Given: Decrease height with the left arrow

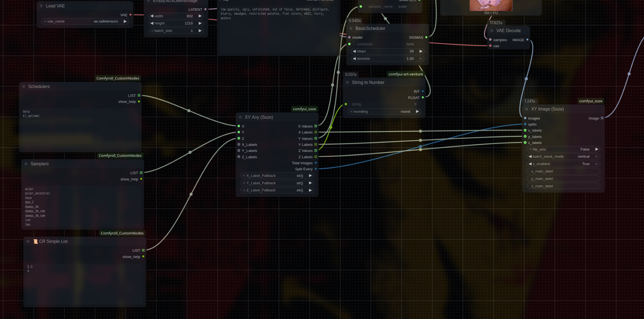Looking at the screenshot, I should pyautogui.click(x=152, y=23).
